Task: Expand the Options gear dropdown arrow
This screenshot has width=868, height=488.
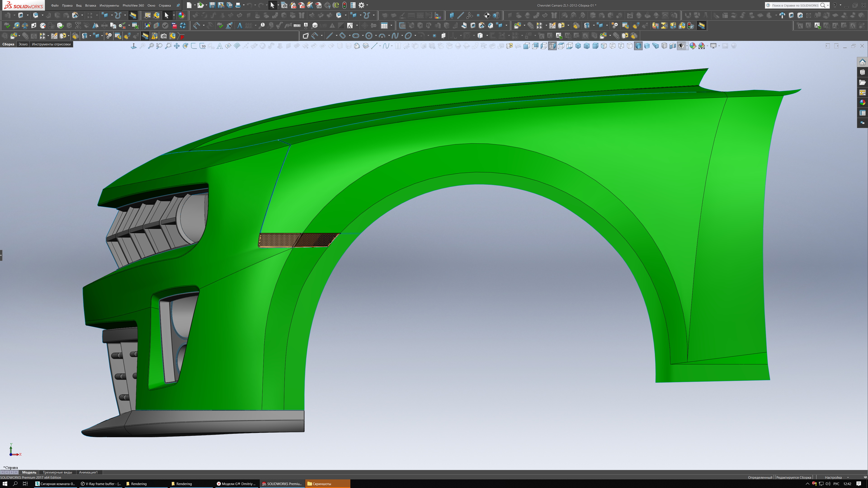Action: [x=367, y=5]
